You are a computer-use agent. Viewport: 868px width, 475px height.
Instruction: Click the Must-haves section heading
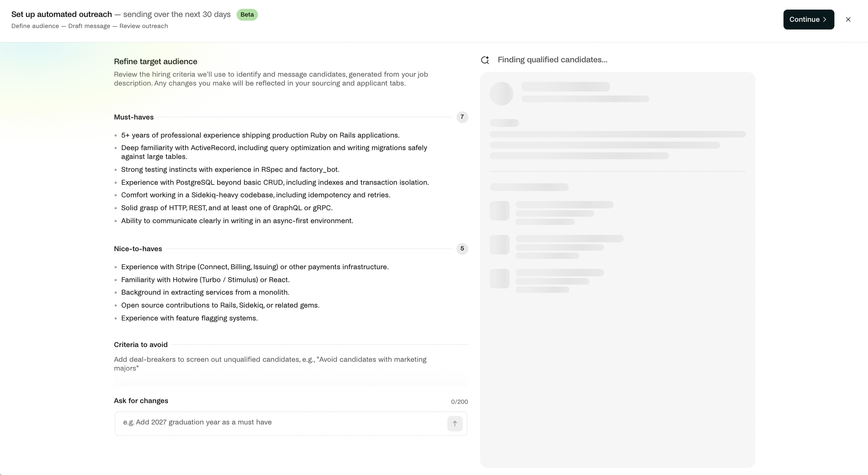pyautogui.click(x=134, y=117)
